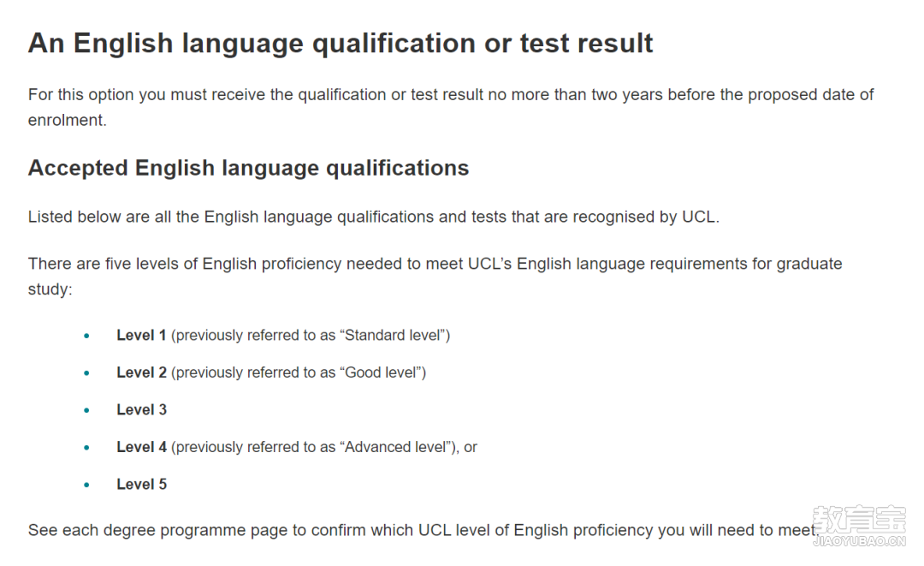
Task: Click the text 'Advanced level' in quotes
Action: (x=394, y=447)
